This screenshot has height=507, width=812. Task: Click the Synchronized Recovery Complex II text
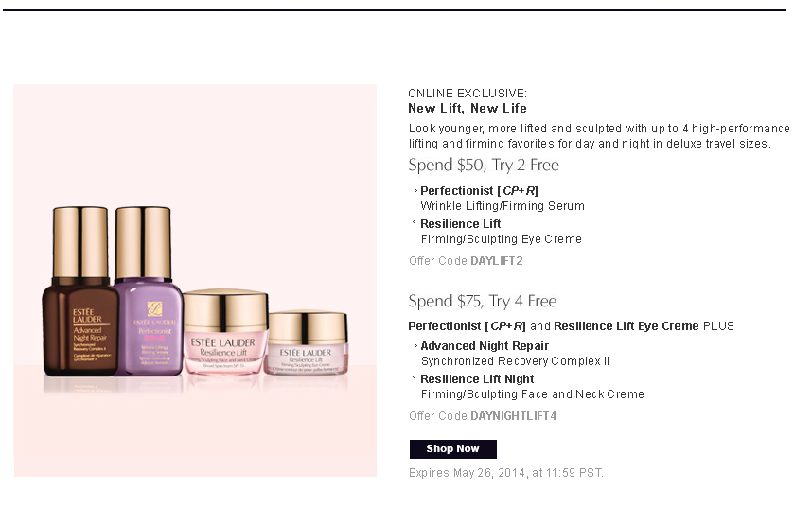pos(515,361)
